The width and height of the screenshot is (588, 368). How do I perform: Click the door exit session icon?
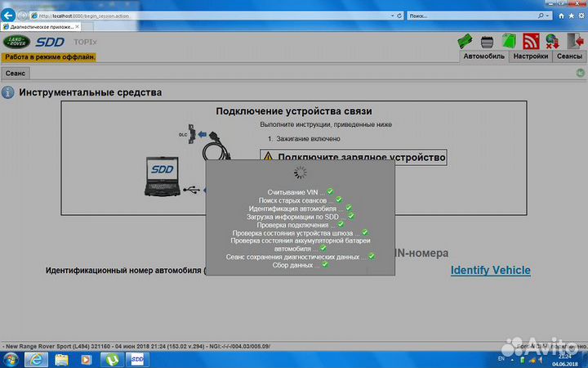[575, 42]
